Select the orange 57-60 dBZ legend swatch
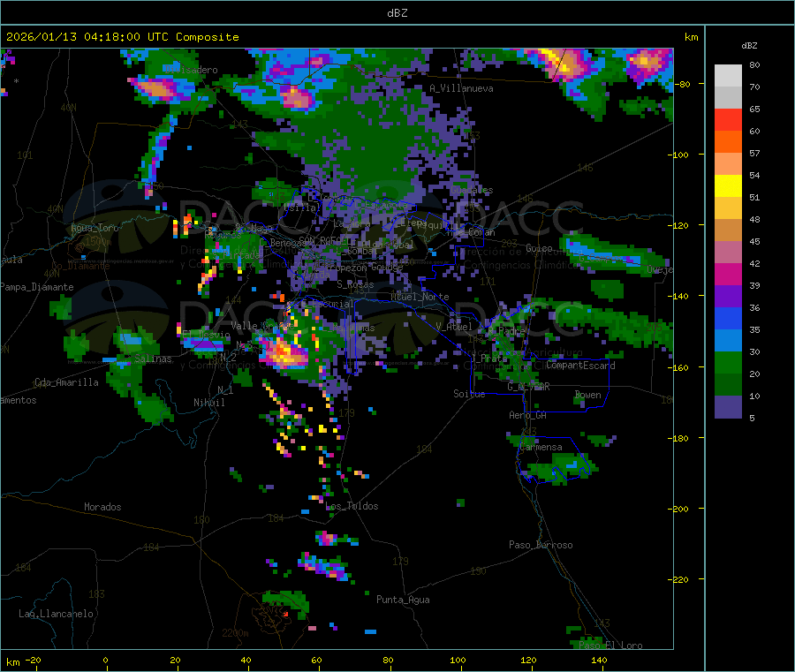The image size is (795, 672). (x=728, y=142)
